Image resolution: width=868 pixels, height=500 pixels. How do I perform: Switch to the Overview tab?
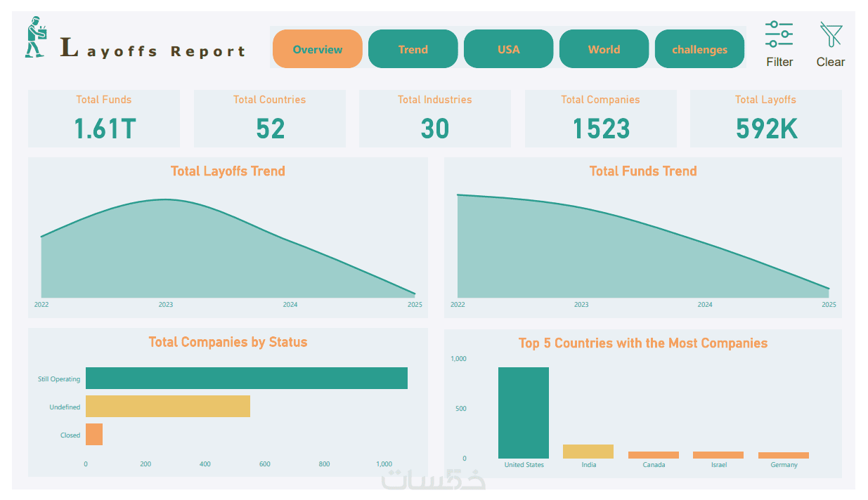(x=318, y=49)
